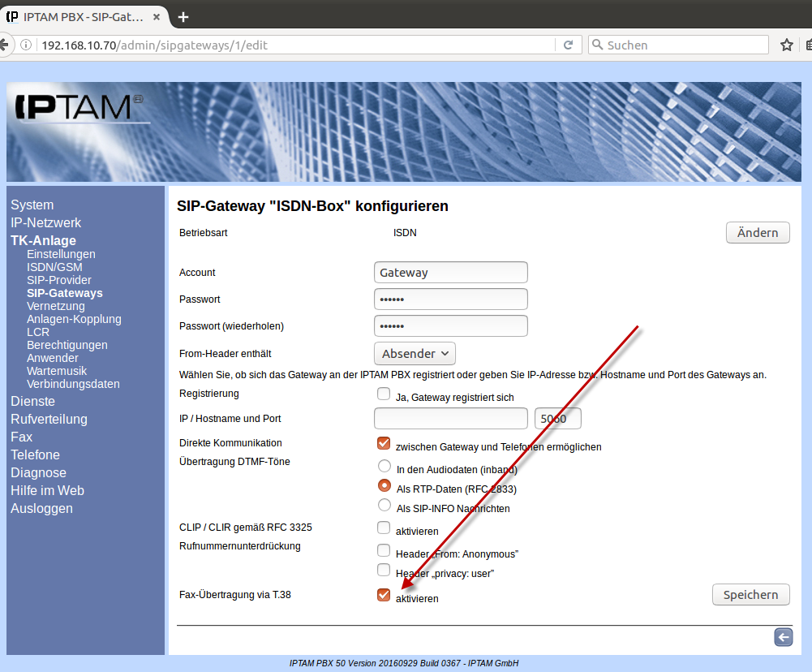Image resolution: width=812 pixels, height=672 pixels.
Task: Select DTMF inband audio radio option
Action: 385,467
